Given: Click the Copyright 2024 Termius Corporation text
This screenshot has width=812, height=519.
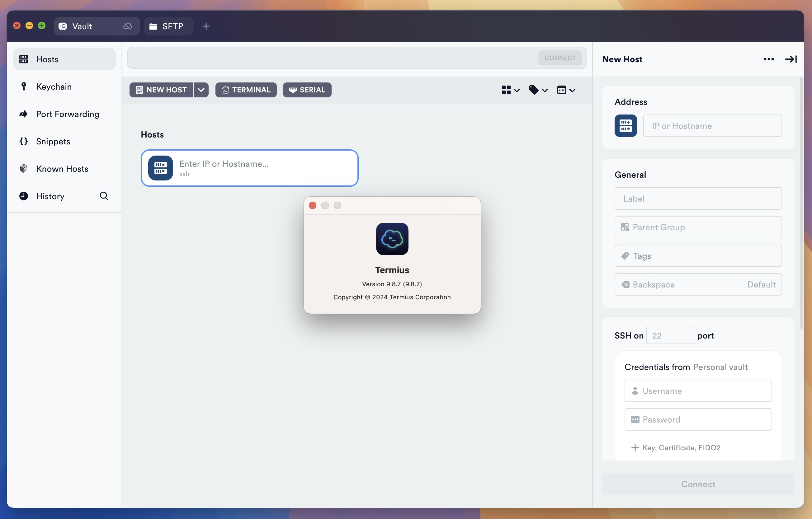Looking at the screenshot, I should click(x=392, y=297).
